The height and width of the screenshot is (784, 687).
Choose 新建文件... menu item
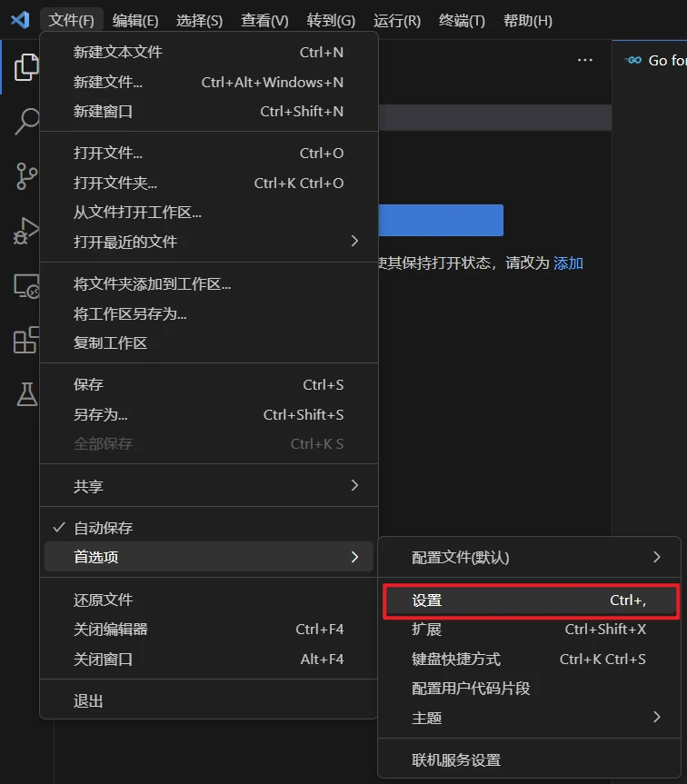(209, 82)
